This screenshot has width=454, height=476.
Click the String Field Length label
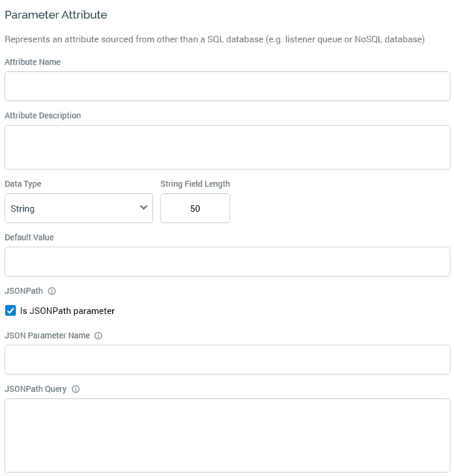click(x=195, y=184)
